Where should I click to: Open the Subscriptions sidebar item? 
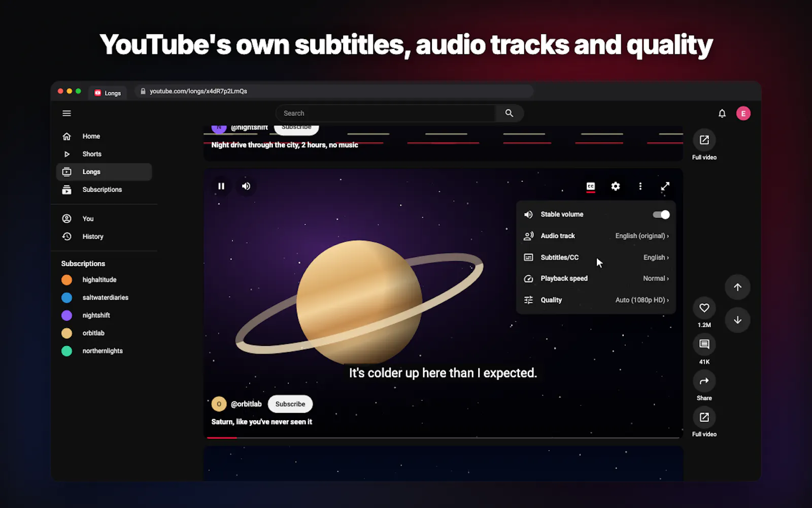(104, 189)
